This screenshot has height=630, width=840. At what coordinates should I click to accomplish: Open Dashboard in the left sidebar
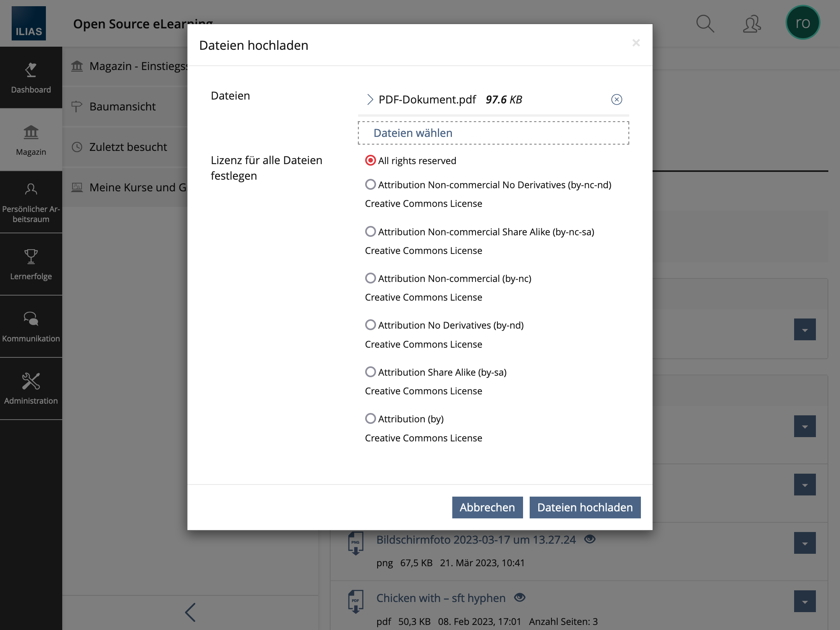31,78
